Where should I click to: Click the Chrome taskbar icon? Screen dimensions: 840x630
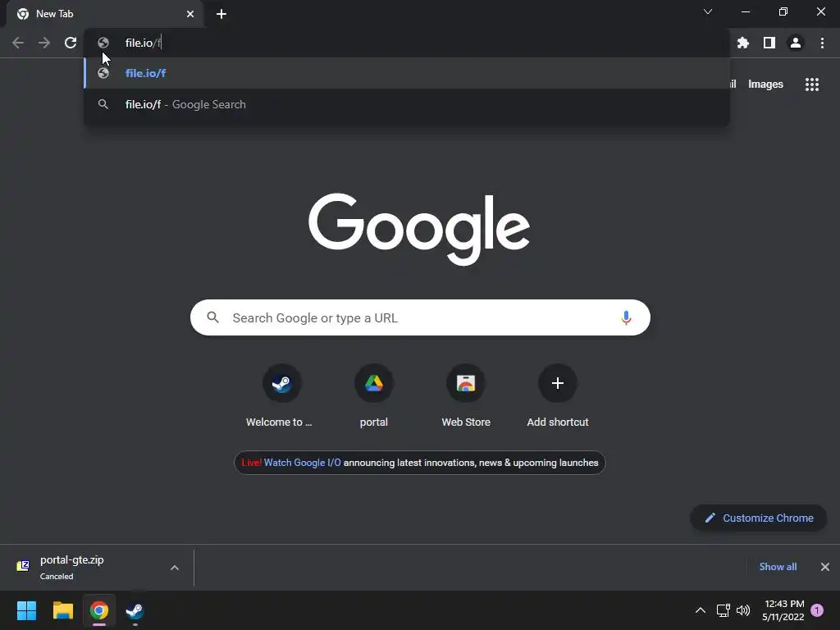click(x=98, y=610)
